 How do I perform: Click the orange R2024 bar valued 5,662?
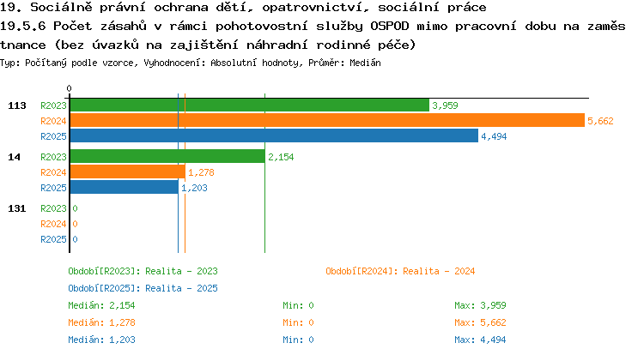click(x=327, y=121)
